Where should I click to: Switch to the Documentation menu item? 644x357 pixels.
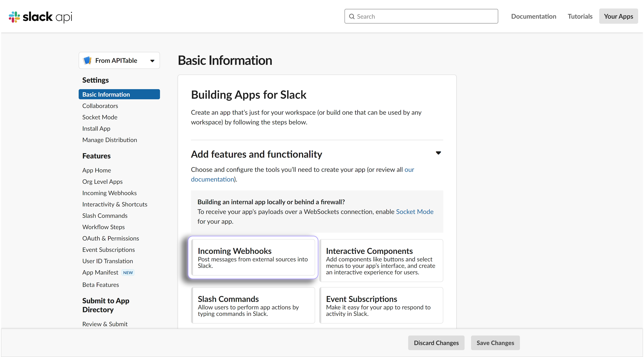[534, 16]
